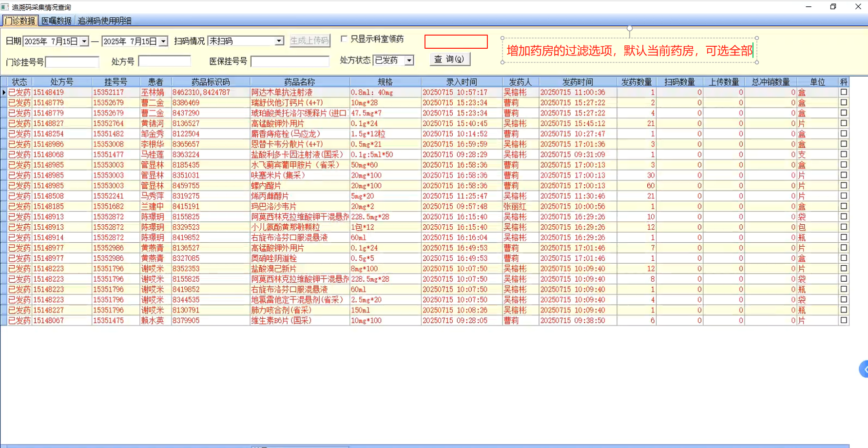Viewport: 868px width, 448px height.
Task: Click the 琥珀酸美托洛尔缓释片 drug name cell
Action: pos(299,113)
